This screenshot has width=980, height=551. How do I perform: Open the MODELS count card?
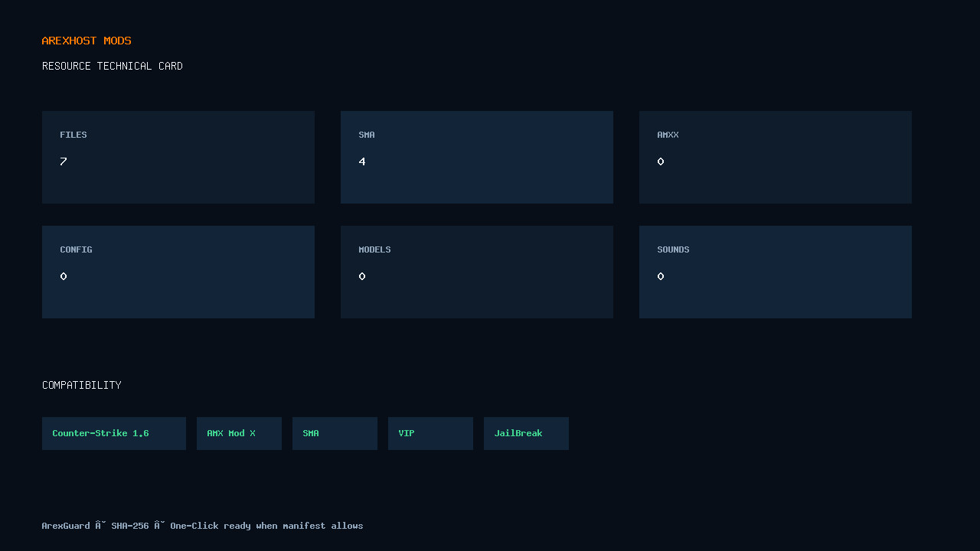coord(477,272)
